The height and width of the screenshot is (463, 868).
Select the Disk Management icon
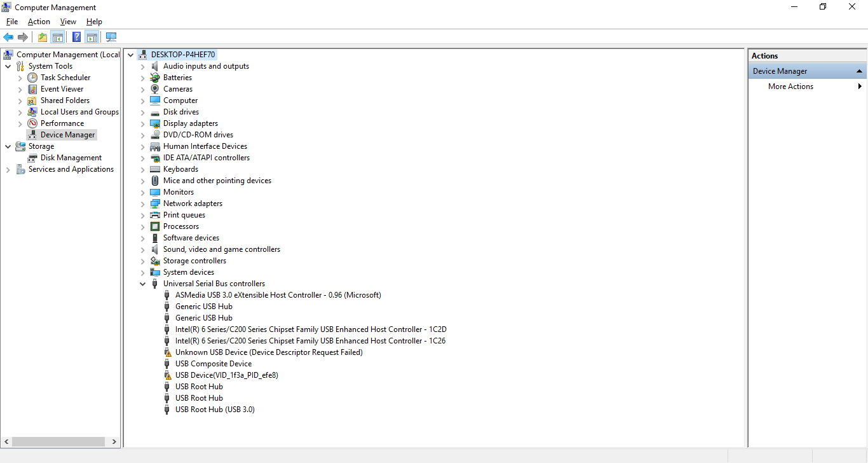click(32, 158)
